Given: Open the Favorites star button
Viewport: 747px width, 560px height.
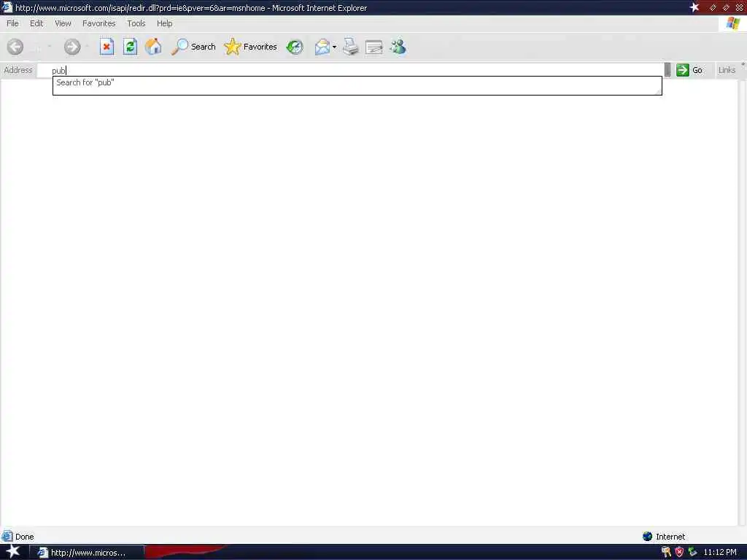Looking at the screenshot, I should (251, 47).
